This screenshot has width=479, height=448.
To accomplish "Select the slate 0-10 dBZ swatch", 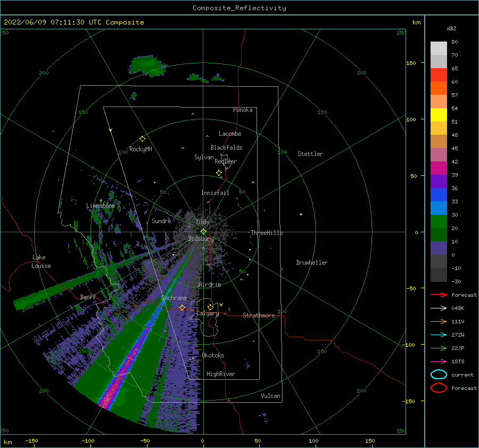I will [439, 248].
